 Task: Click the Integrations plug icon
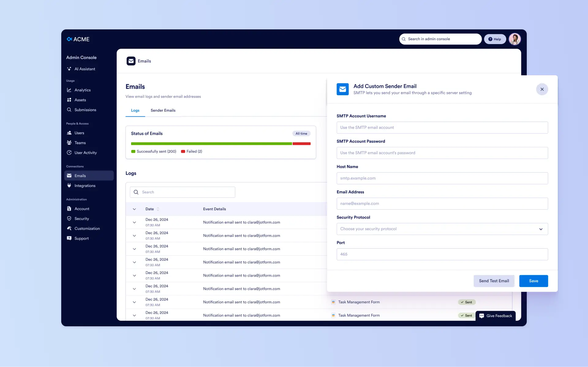click(69, 185)
